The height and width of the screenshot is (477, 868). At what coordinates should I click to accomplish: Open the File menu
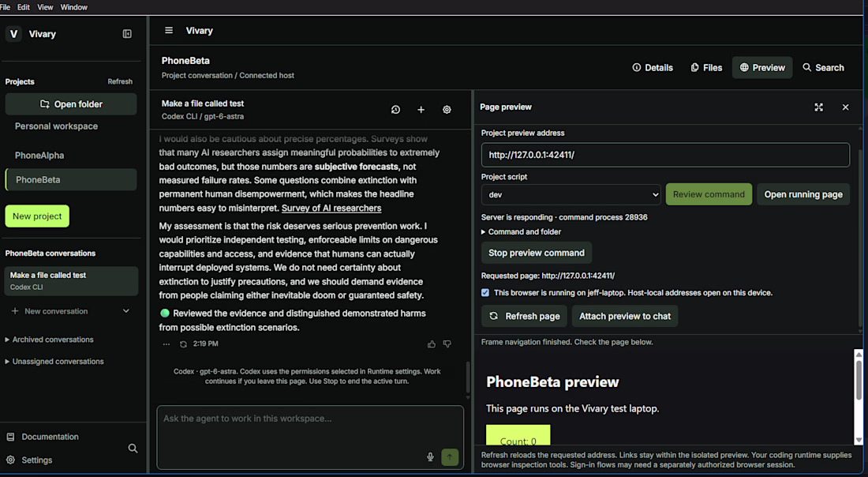tap(6, 7)
